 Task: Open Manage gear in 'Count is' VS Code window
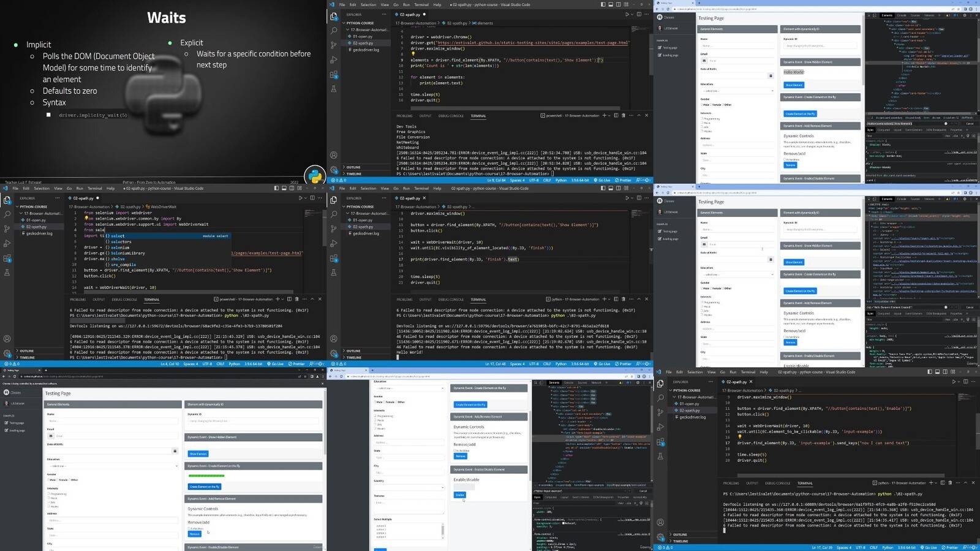coord(334,170)
